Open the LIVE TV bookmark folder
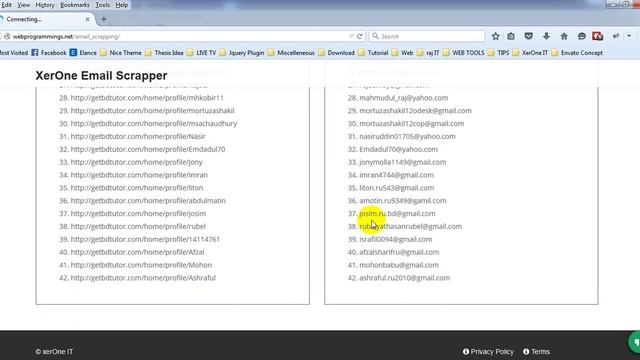The image size is (640, 360). click(202, 53)
